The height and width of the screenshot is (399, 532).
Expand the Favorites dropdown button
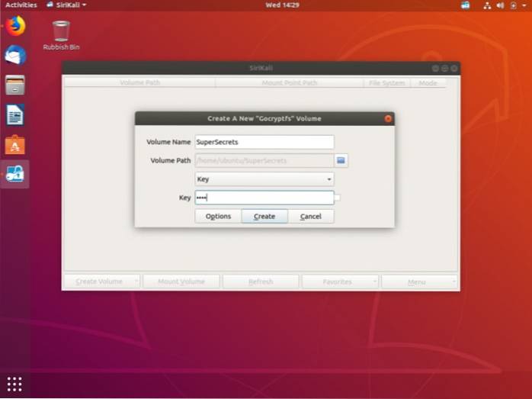[x=374, y=282]
